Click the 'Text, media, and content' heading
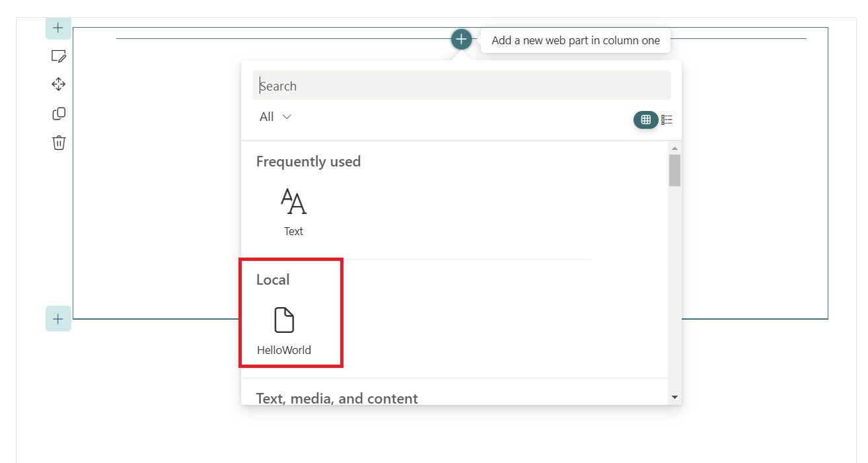The height and width of the screenshot is (463, 868). (337, 398)
